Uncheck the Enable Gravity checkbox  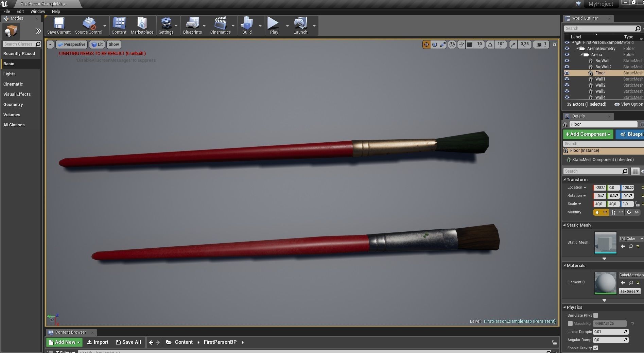596,348
